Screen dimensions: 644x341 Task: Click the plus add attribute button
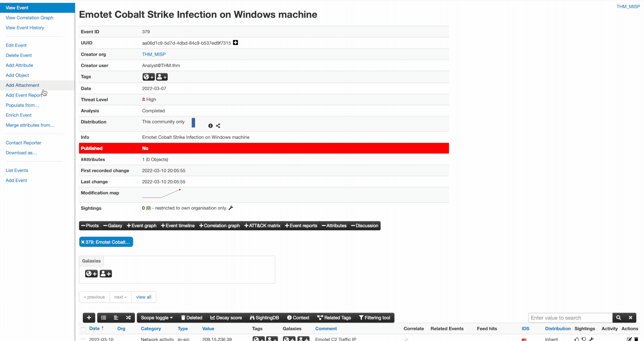coord(89,318)
